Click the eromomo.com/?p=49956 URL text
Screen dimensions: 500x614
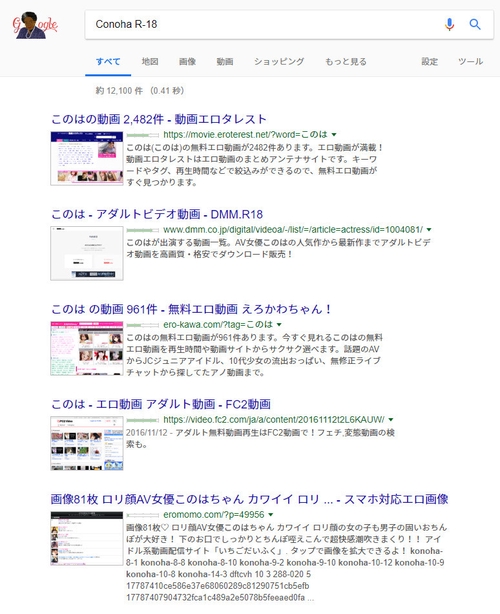pos(214,515)
